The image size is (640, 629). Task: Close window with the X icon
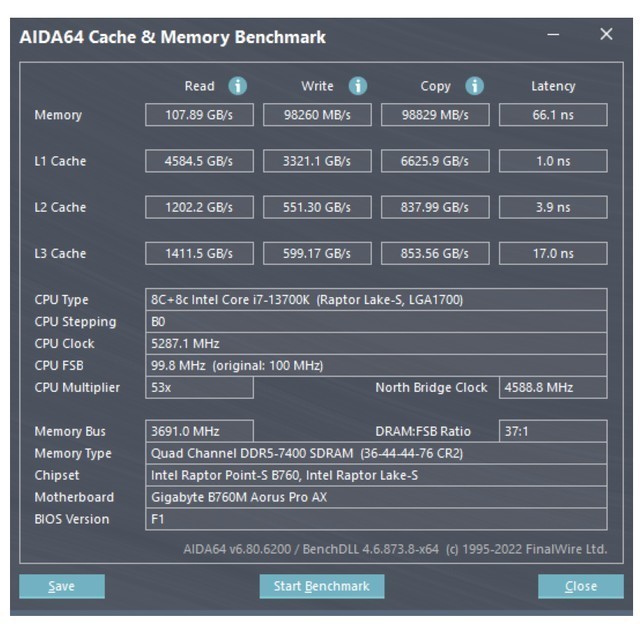pos(606,34)
